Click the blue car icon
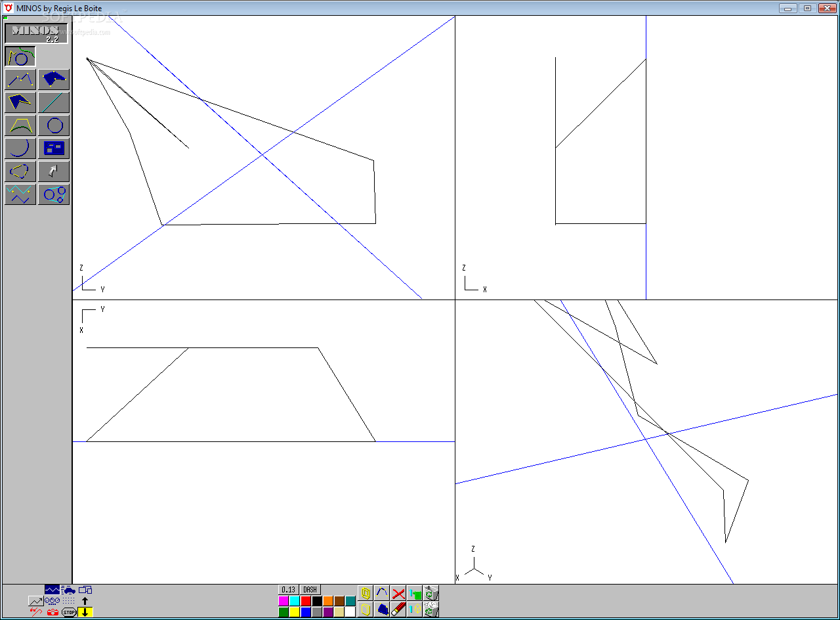 coord(69,590)
